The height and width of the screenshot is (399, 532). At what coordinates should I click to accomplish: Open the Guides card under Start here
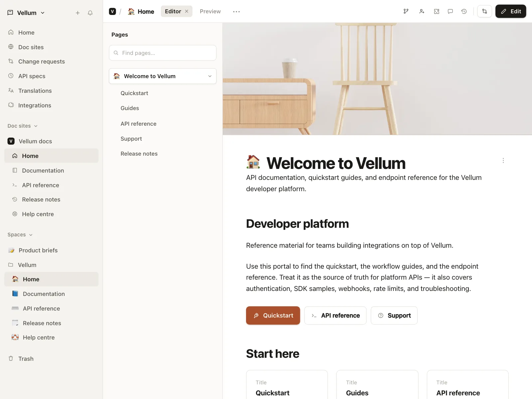point(377,385)
